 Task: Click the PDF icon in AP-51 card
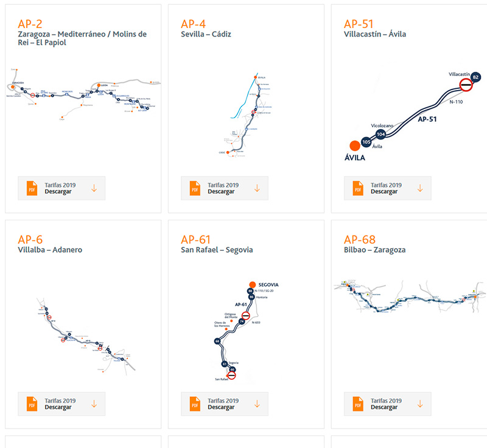tap(358, 188)
